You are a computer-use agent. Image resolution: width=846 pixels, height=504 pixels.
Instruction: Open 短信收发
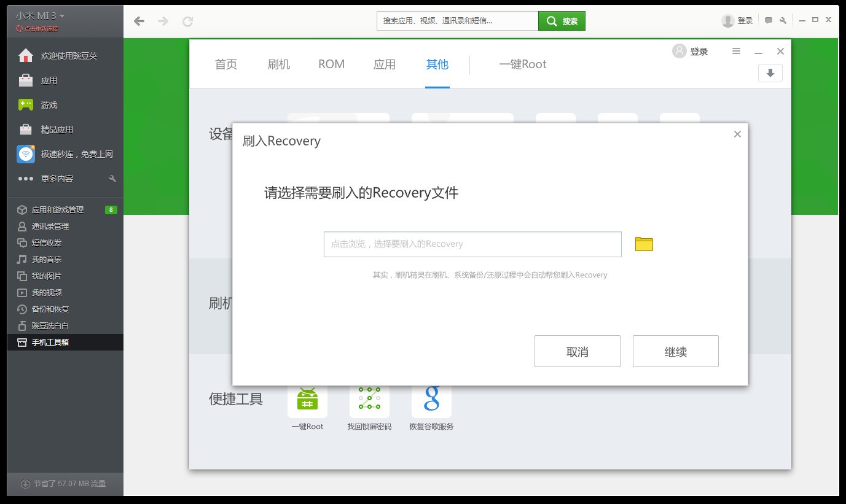65,243
